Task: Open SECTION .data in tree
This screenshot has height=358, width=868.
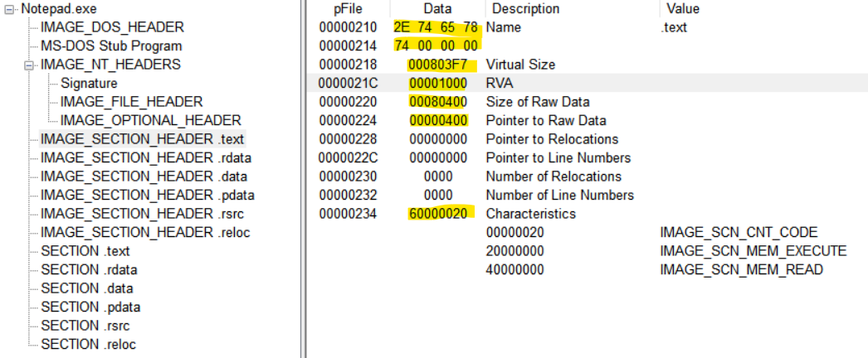Action: [x=87, y=288]
